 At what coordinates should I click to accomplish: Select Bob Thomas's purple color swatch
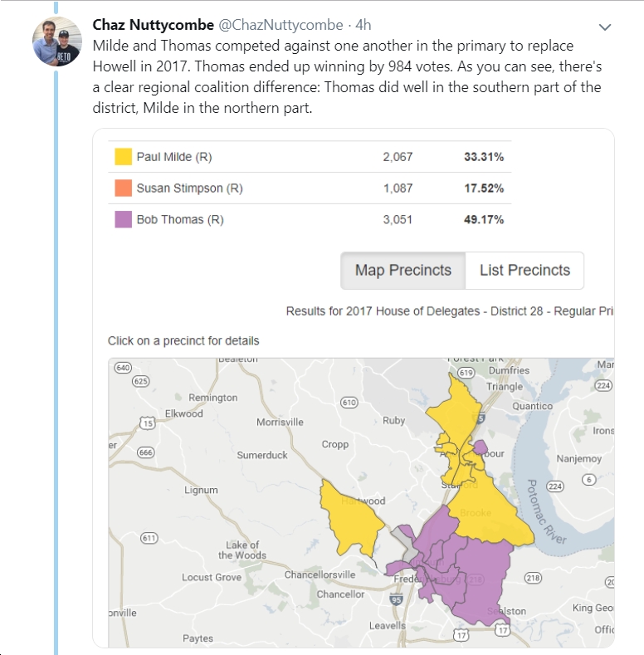pos(123,219)
